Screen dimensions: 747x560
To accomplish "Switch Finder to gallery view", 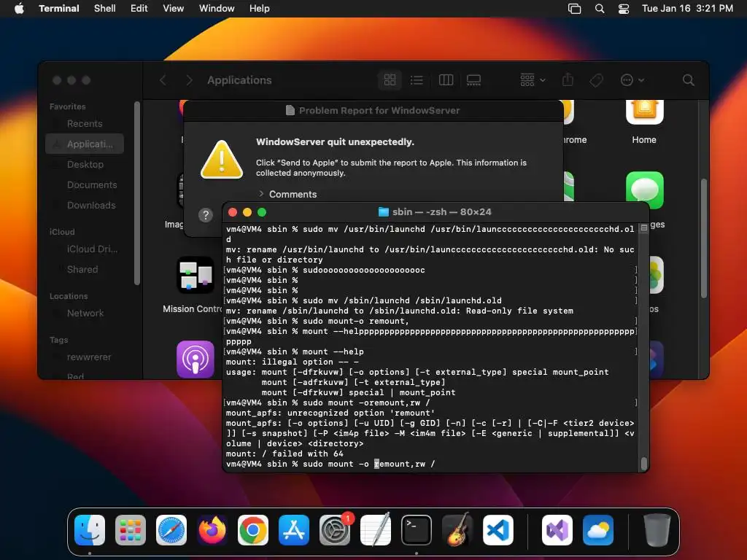I will 473,80.
